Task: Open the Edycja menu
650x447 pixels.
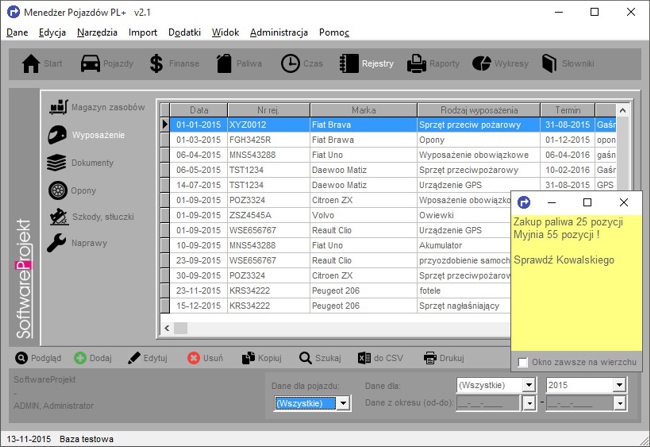Action: (x=52, y=32)
